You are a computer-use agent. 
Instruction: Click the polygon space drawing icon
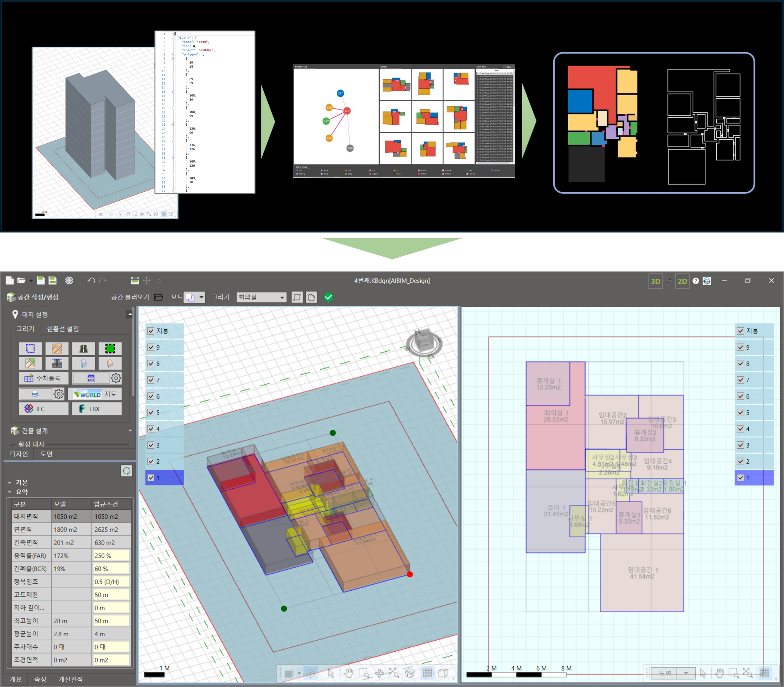tap(311, 297)
